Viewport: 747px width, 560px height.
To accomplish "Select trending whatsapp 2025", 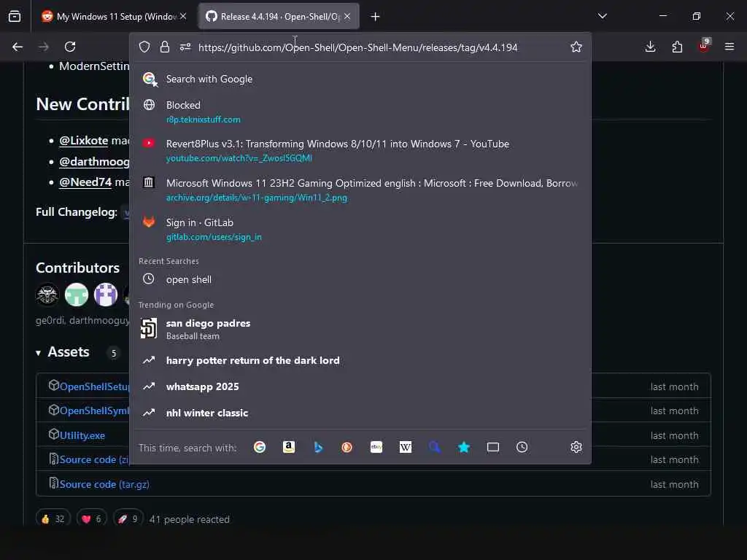I will pyautogui.click(x=360, y=386).
